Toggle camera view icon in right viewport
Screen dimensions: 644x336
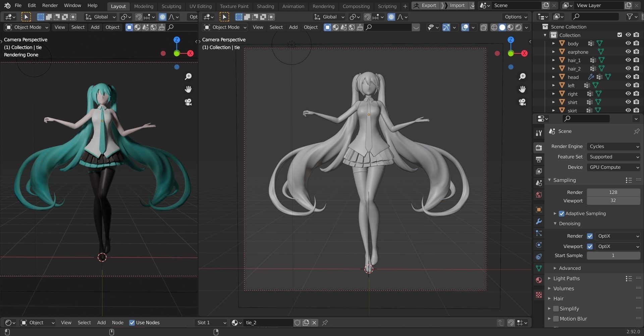coord(522,102)
